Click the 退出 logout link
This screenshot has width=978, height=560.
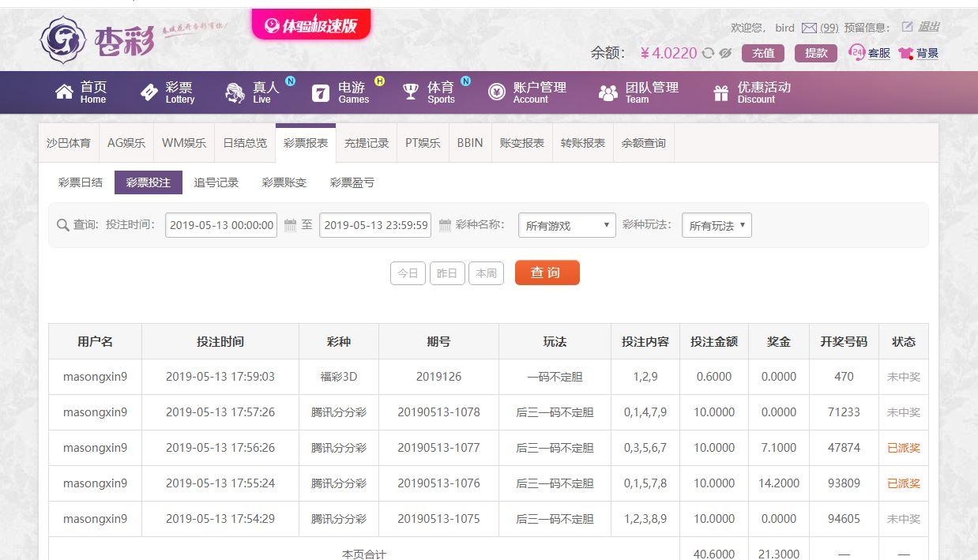point(929,27)
